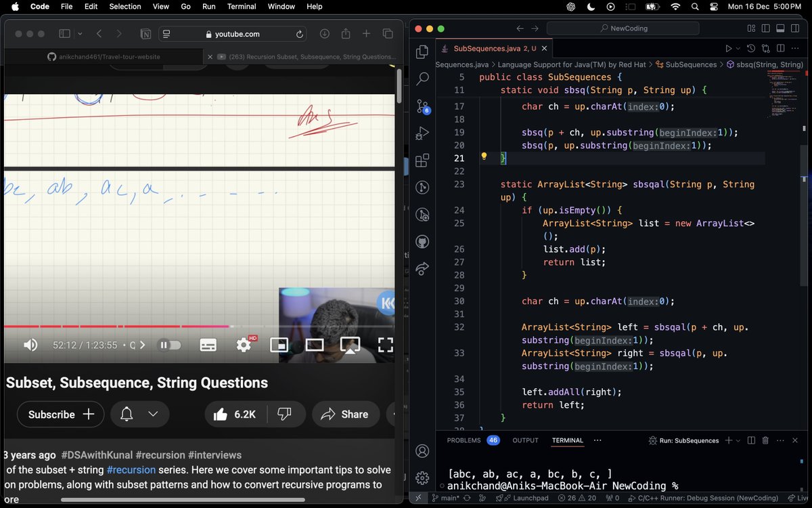Click errors and warnings count in status bar
The height and width of the screenshot is (508, 812).
pos(577,498)
